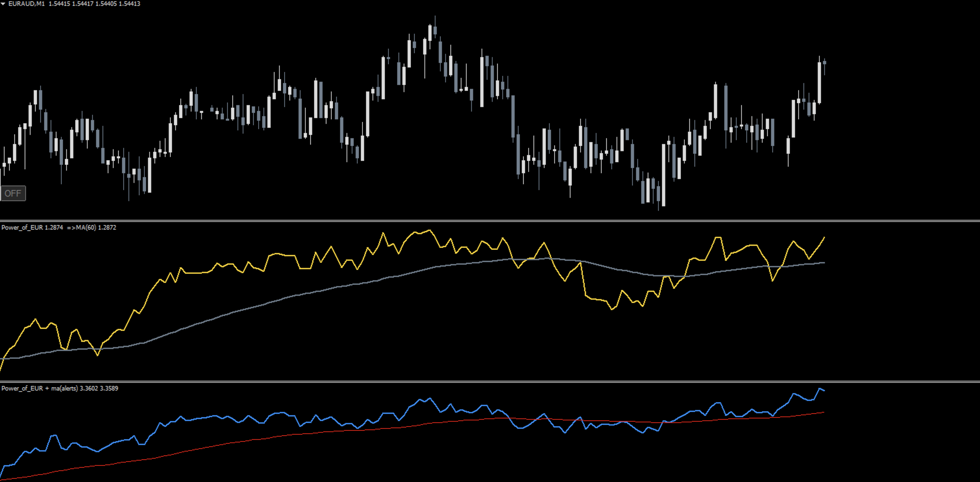
Task: Click the last (rightmost) candlestick
Action: point(825,63)
